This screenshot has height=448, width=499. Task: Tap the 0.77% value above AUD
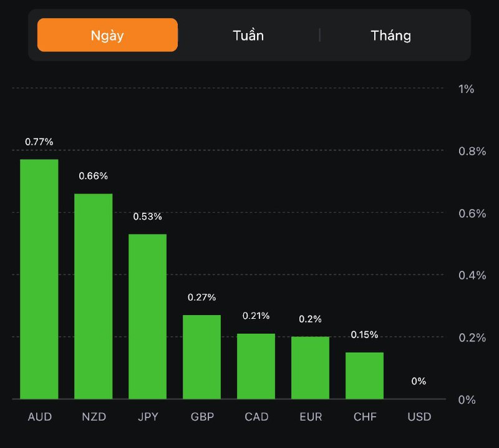point(39,142)
